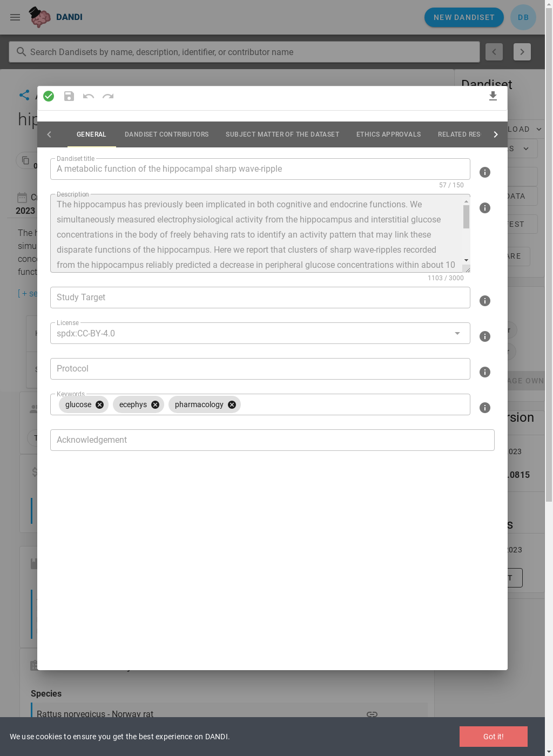Click the New Dandiset button
This screenshot has width=553, height=756.
click(464, 17)
